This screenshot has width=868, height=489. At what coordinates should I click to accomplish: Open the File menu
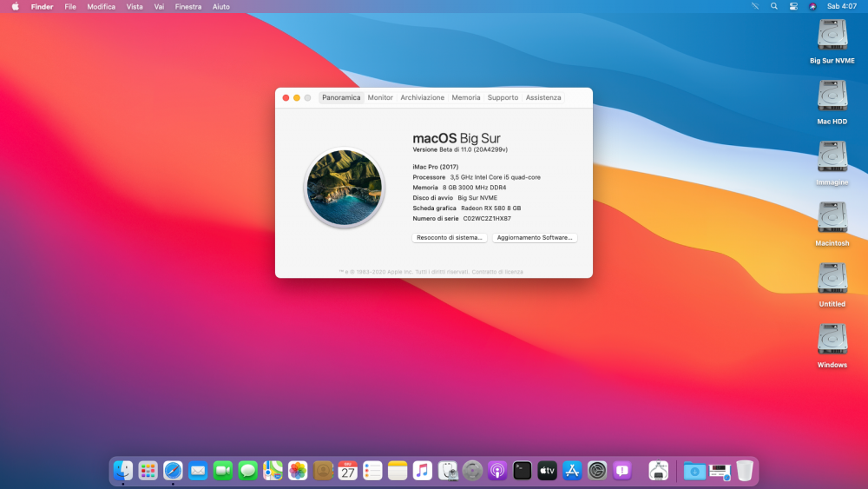70,7
